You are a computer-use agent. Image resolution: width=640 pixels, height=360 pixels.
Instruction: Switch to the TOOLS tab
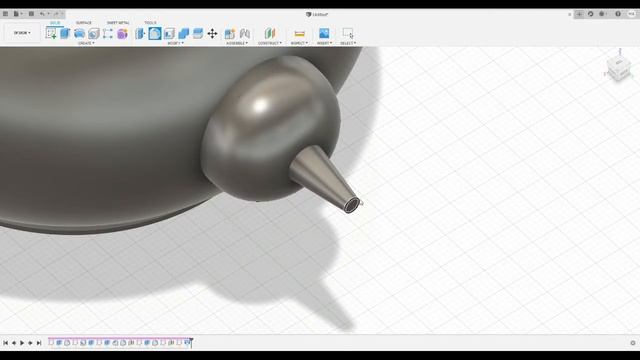click(150, 23)
